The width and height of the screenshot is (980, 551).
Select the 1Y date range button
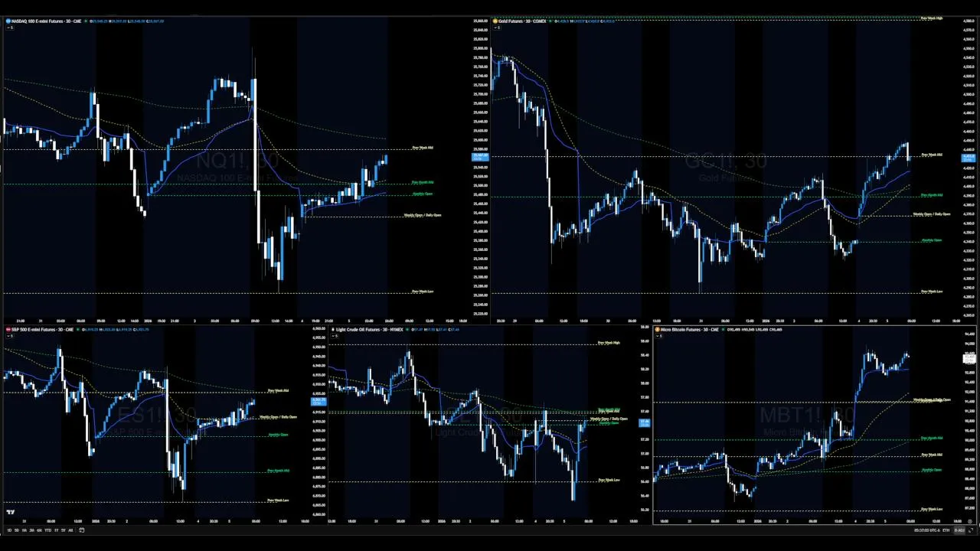click(56, 530)
